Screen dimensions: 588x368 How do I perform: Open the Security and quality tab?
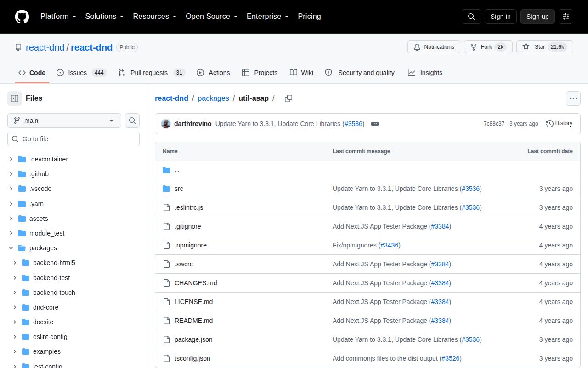click(x=360, y=73)
